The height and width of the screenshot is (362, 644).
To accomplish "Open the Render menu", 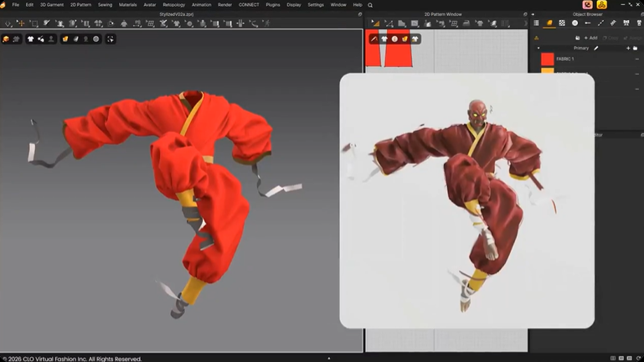I will pos(224,5).
